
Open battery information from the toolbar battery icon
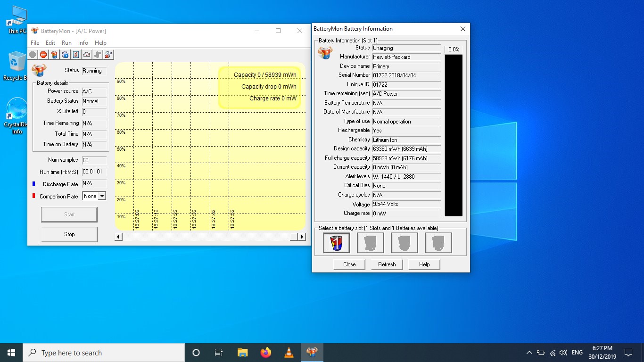(54, 55)
